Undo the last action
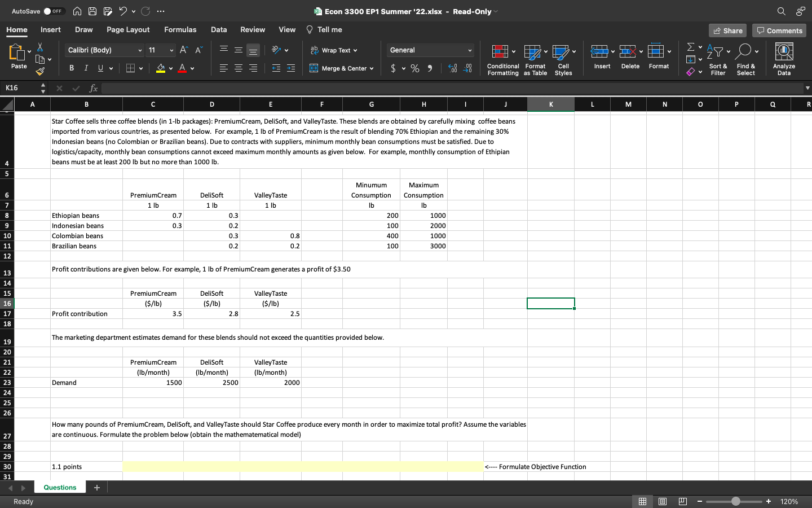This screenshot has width=812, height=508. tap(122, 11)
